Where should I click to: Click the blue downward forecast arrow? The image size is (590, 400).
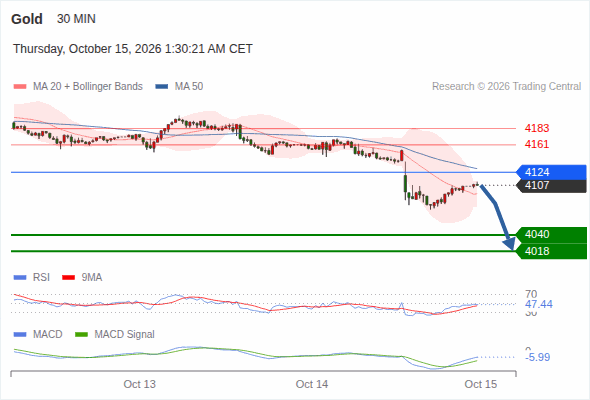click(x=497, y=217)
